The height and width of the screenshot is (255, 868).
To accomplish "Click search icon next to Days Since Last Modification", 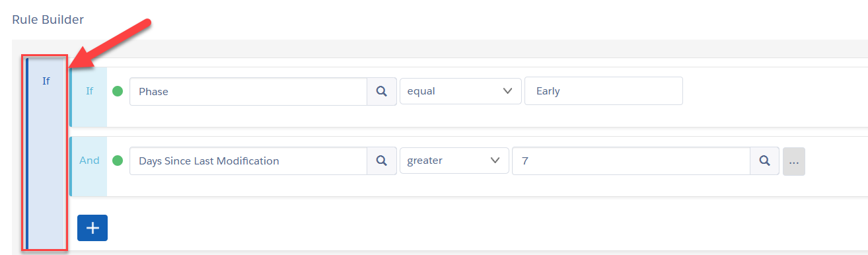I will click(x=381, y=161).
